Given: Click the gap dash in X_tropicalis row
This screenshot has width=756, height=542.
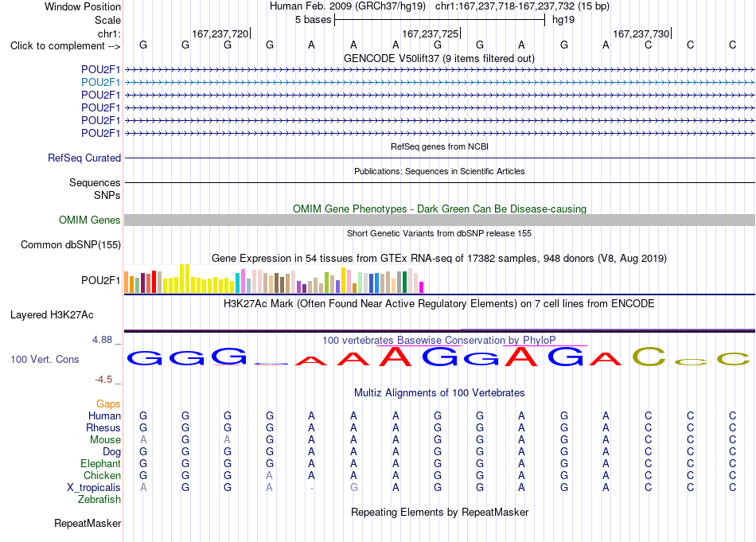Looking at the screenshot, I should [311, 488].
